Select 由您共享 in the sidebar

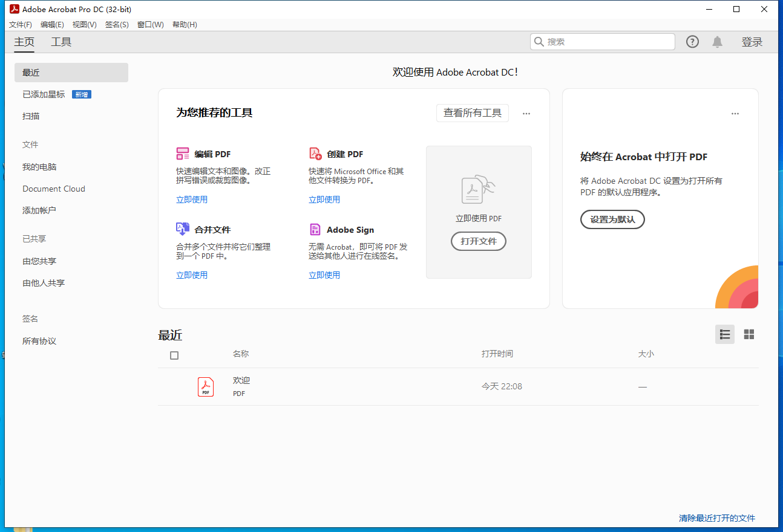point(39,261)
